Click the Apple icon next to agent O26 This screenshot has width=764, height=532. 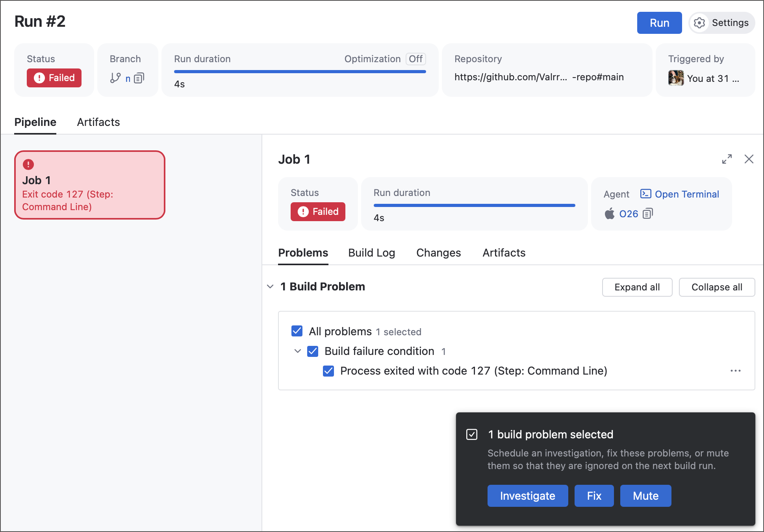click(x=609, y=214)
